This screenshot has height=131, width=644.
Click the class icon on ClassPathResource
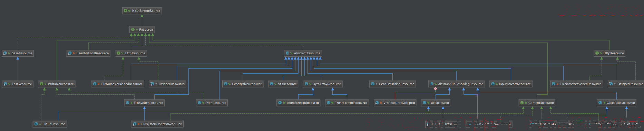point(600,103)
